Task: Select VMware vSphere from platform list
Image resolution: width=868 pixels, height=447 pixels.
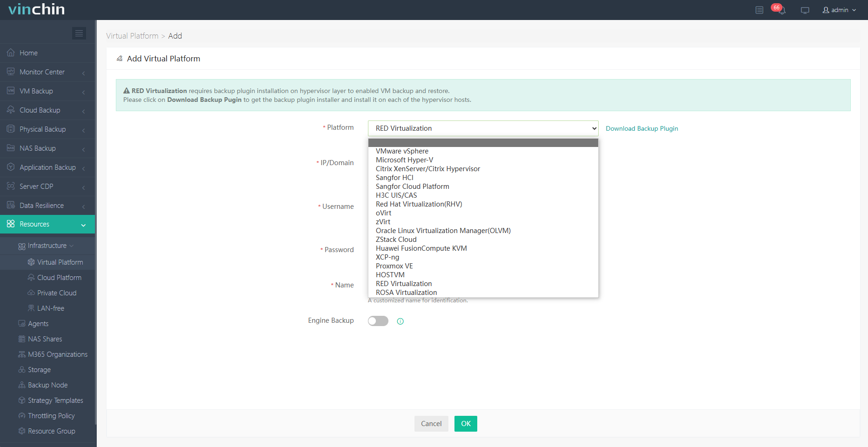Action: [x=483, y=151]
